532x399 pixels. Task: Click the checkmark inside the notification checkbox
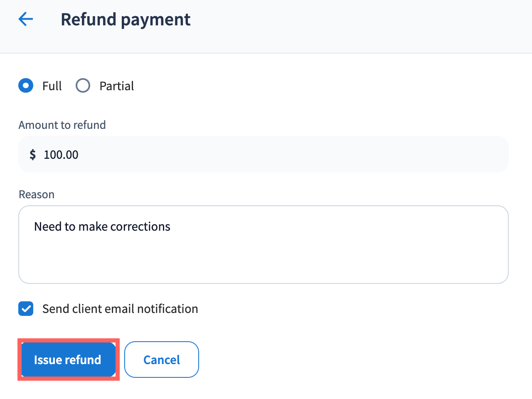[x=26, y=309]
